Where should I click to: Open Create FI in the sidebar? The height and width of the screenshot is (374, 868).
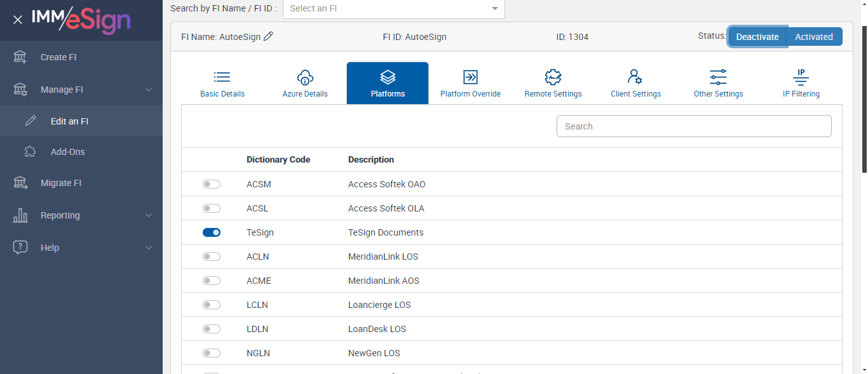[81, 57]
